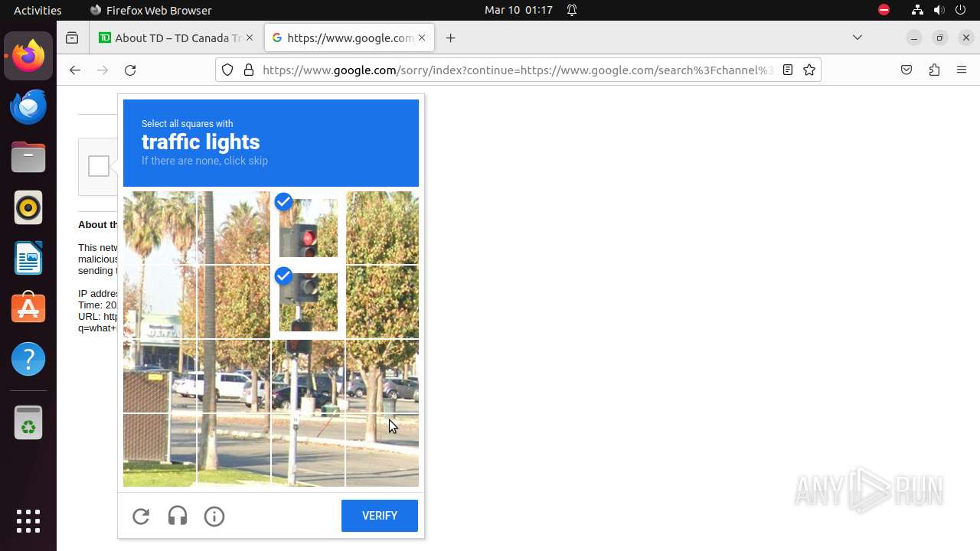View site security lock information
Image resolution: width=980 pixels, height=551 pixels.
click(x=248, y=70)
